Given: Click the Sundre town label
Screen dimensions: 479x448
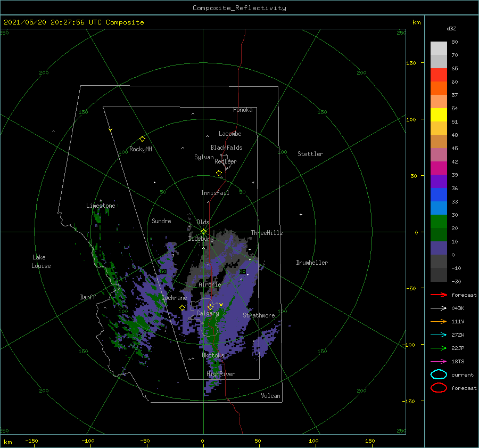Looking at the screenshot, I should tap(161, 221).
